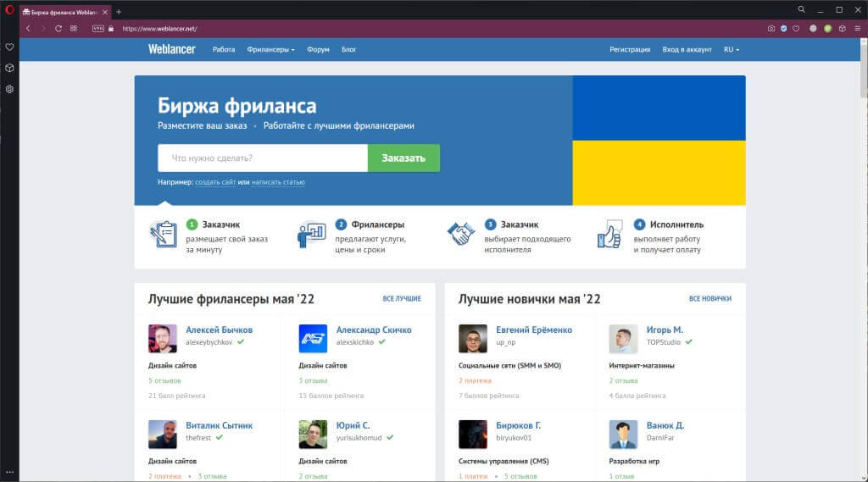Image resolution: width=868 pixels, height=482 pixels.
Task: Close the Weblancer browser tab
Action: (x=105, y=12)
